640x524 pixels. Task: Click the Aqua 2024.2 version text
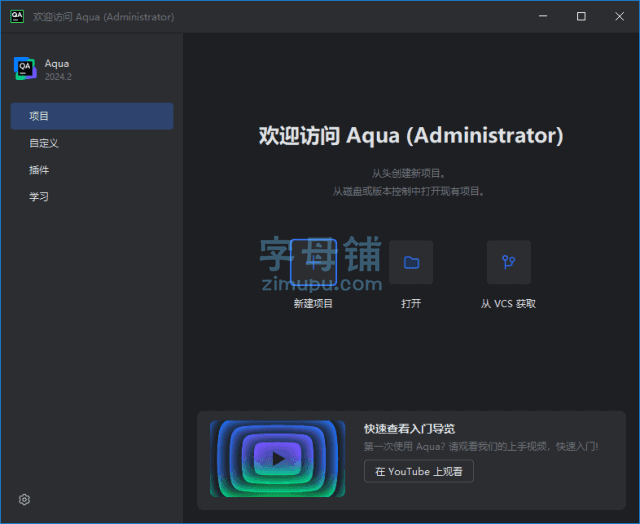[58, 77]
